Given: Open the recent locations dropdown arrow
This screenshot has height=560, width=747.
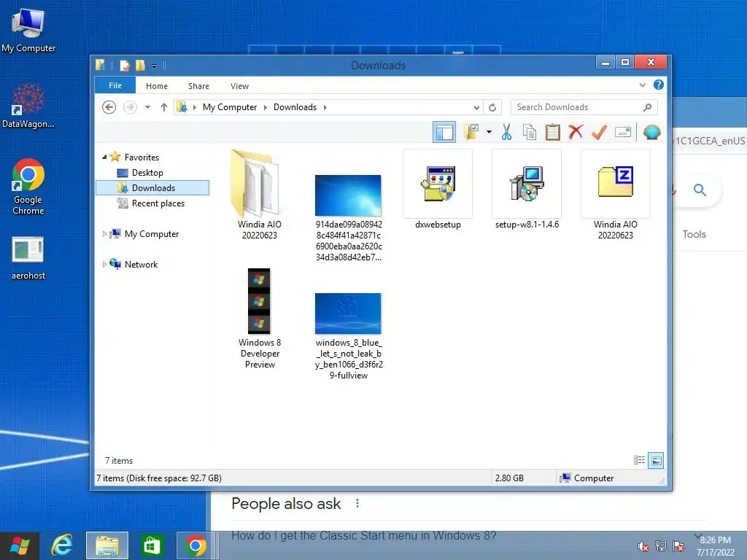Looking at the screenshot, I should pos(147,107).
